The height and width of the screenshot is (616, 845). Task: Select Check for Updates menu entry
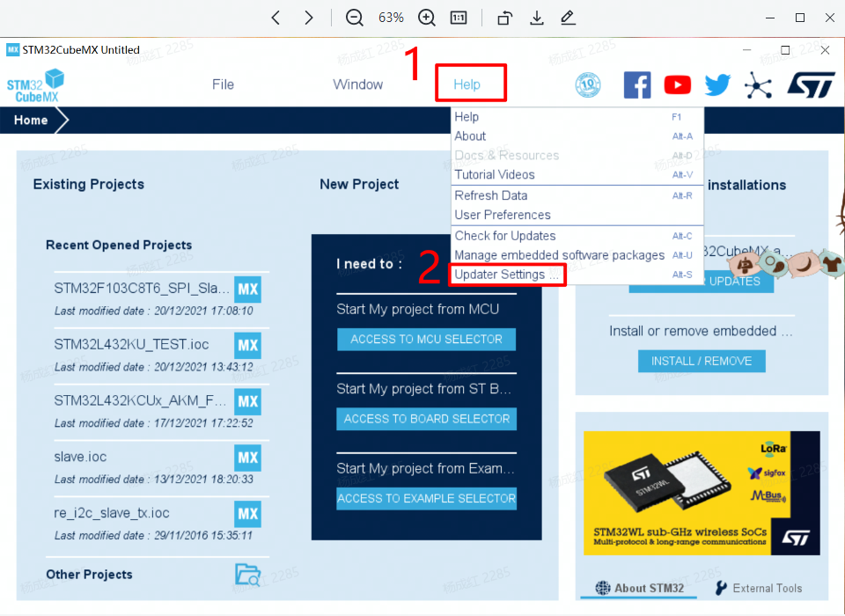coord(577,236)
